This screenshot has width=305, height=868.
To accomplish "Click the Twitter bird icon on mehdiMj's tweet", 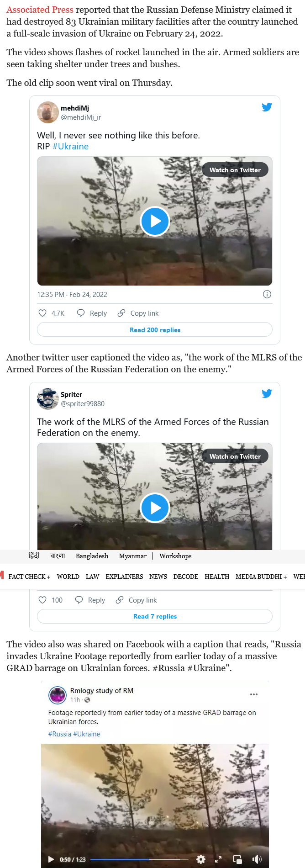I will [267, 107].
